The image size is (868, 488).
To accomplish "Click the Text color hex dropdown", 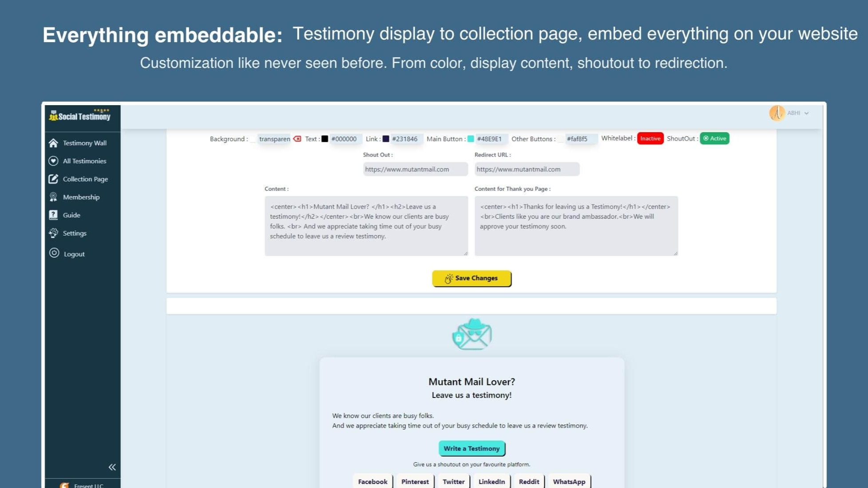I will click(x=343, y=138).
